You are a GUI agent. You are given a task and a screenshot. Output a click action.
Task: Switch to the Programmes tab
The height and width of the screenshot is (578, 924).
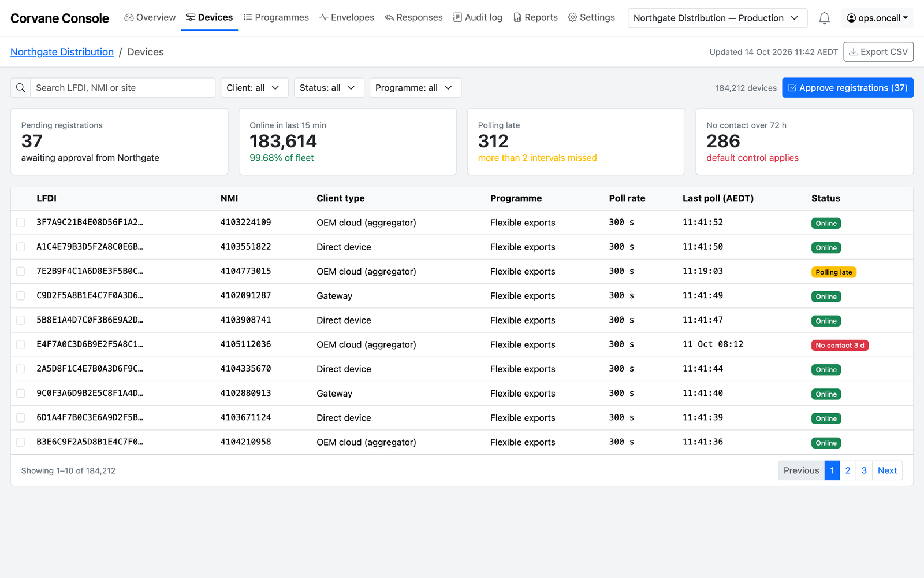pos(276,17)
